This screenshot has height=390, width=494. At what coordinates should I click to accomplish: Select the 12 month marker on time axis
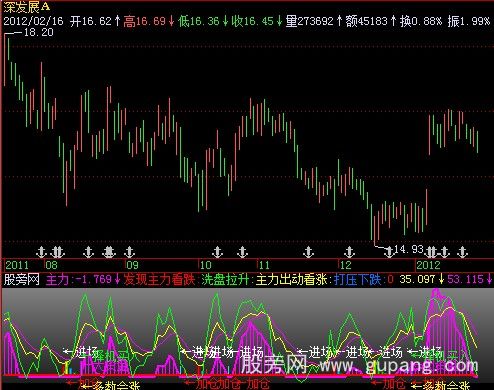pyautogui.click(x=346, y=265)
